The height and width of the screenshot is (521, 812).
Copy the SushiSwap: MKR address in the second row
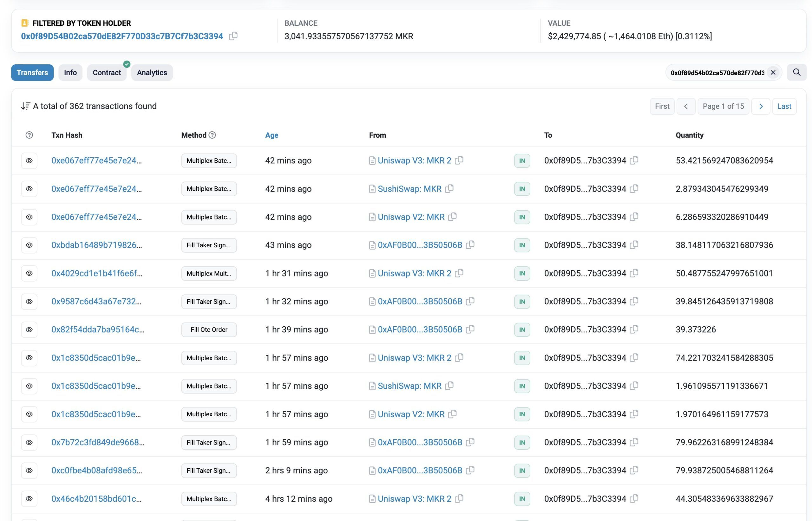[449, 188]
